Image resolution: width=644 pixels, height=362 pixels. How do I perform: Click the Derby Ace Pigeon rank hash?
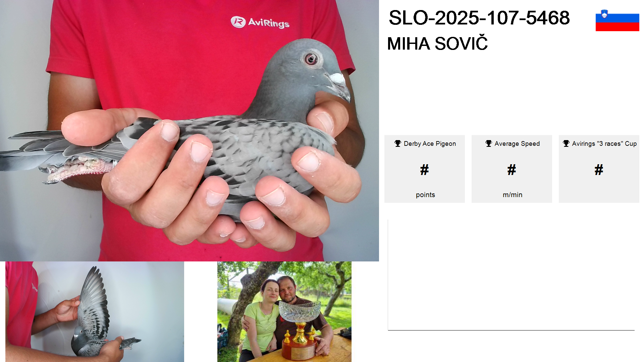pos(425,170)
